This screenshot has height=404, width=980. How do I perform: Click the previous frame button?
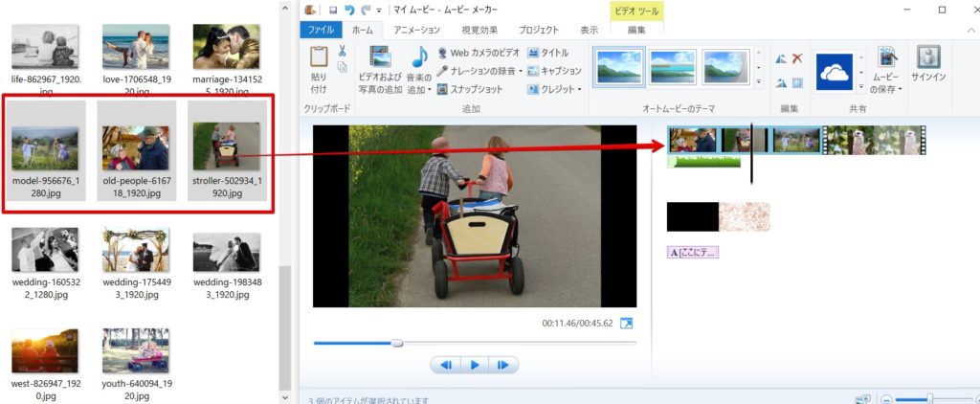(x=446, y=365)
